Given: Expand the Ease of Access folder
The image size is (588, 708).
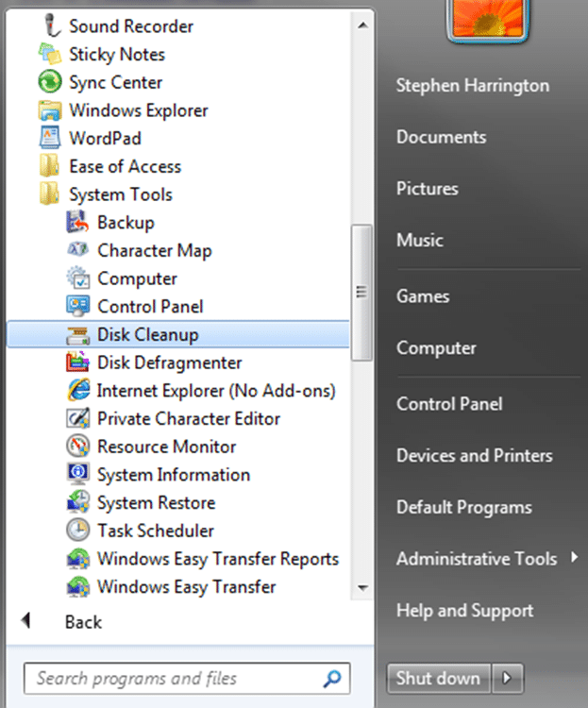Looking at the screenshot, I should (110, 166).
